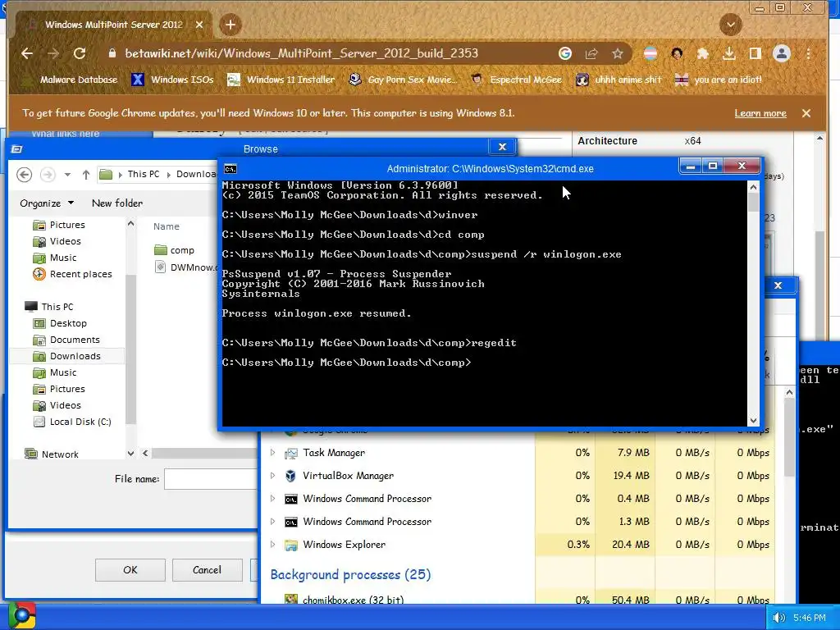The height and width of the screenshot is (630, 840).
Task: Click This PC in breadcrumb path
Action: point(143,174)
